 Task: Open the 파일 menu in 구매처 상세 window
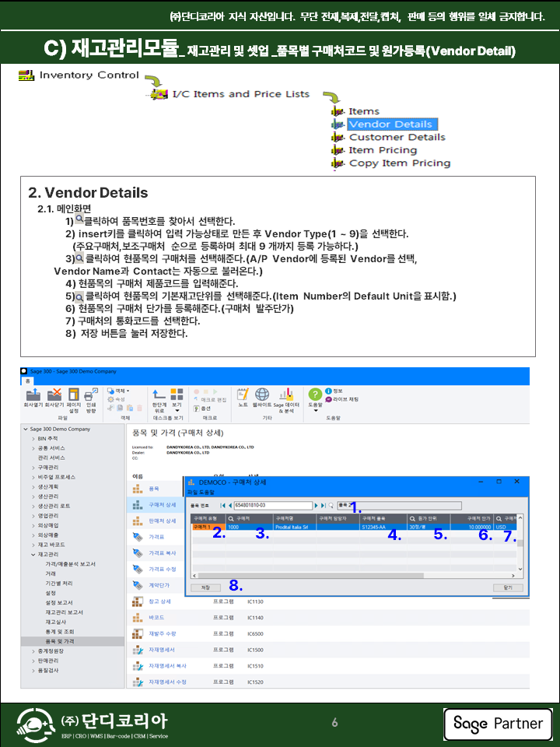(x=191, y=493)
